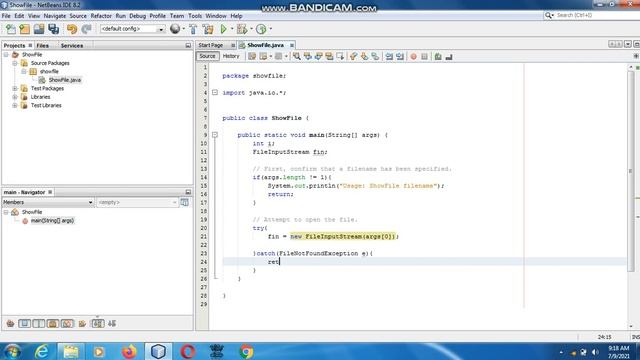This screenshot has width=640, height=360.
Task: Toggle Fully Qualified Names in Navigator
Action: click(82, 324)
